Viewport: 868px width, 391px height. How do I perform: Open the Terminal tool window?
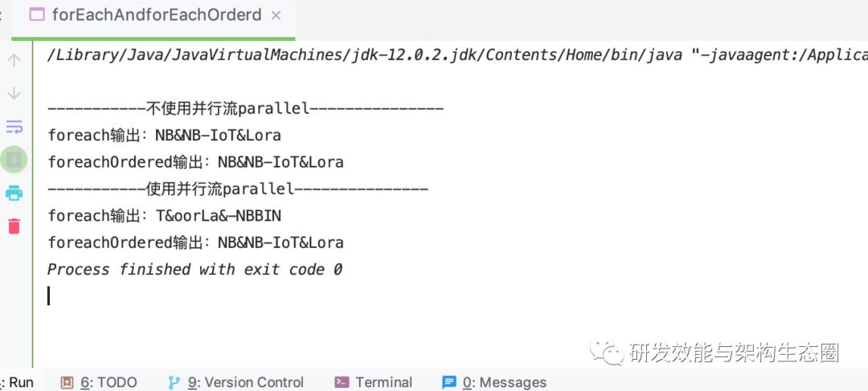pos(374,382)
